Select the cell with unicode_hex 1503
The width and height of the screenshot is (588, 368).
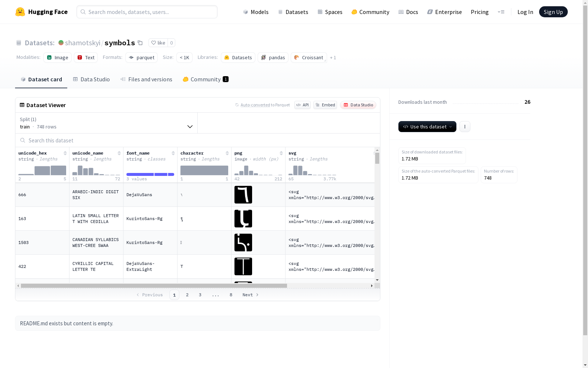pyautogui.click(x=42, y=243)
